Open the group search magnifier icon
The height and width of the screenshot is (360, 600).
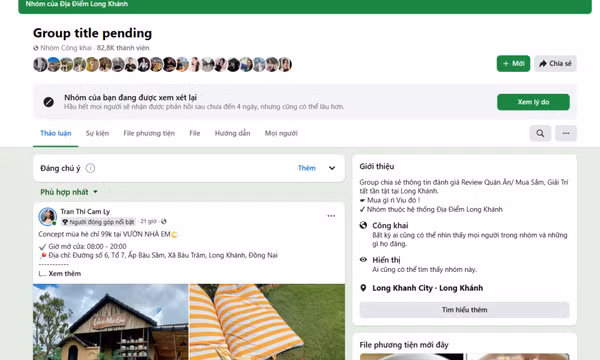coord(540,133)
